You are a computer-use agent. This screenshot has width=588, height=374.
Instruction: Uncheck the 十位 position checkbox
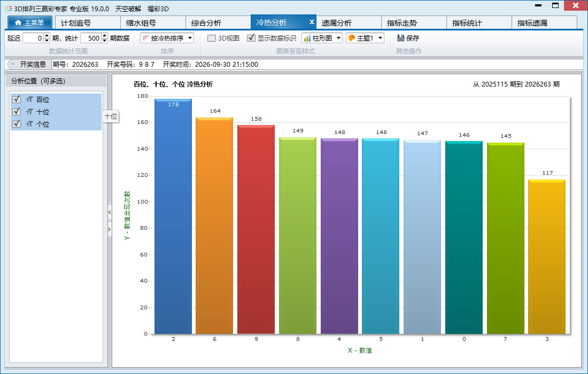click(x=17, y=111)
